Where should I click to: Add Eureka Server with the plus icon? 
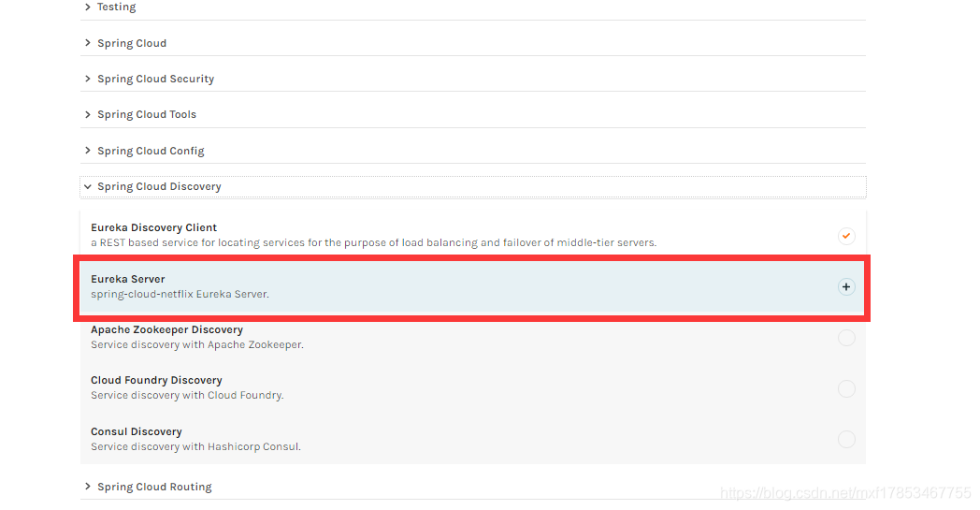[x=846, y=286]
